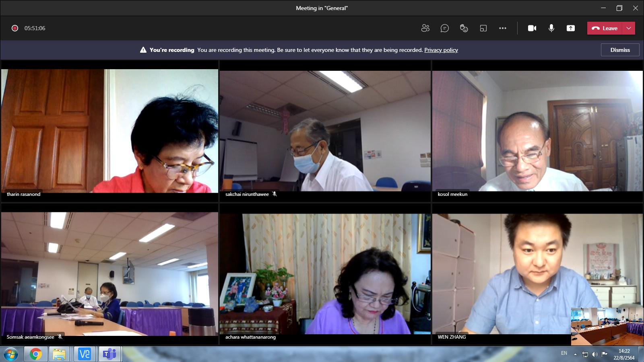Select kosol meekun's video tile
This screenshot has width=644, height=362.
[537, 131]
